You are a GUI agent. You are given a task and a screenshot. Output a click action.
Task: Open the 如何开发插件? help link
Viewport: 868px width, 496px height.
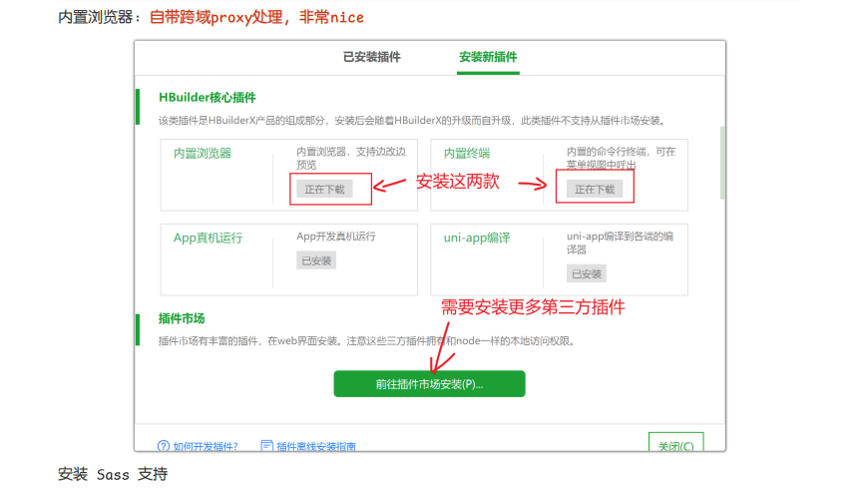[206, 446]
